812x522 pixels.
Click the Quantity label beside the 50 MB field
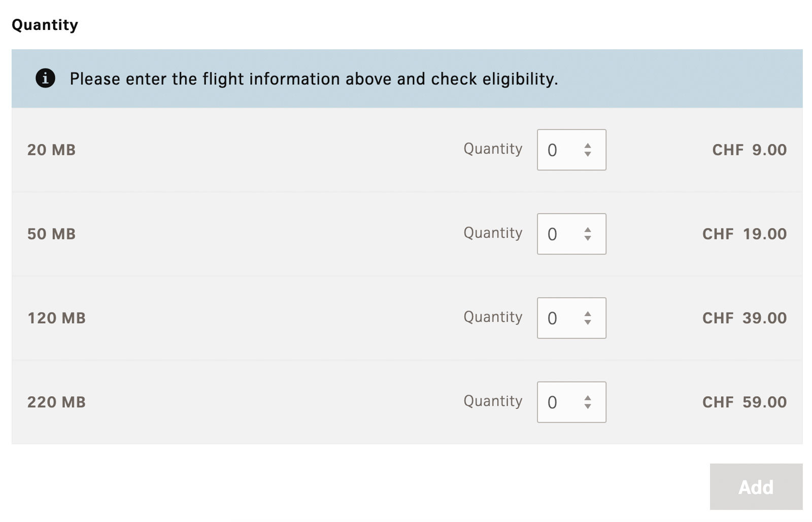pos(492,233)
